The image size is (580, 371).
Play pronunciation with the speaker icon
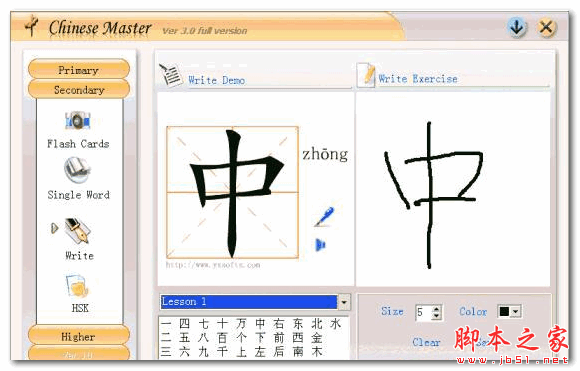tap(320, 244)
